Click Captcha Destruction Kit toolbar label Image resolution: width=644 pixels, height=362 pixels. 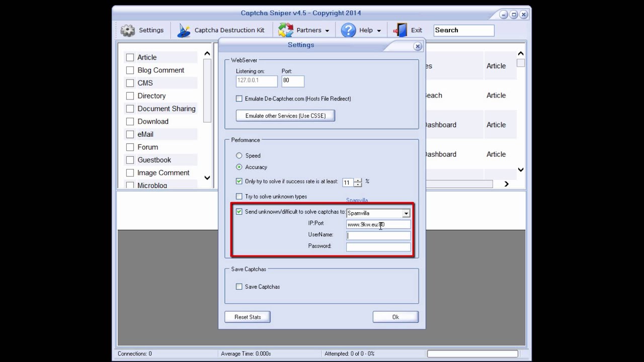point(229,30)
